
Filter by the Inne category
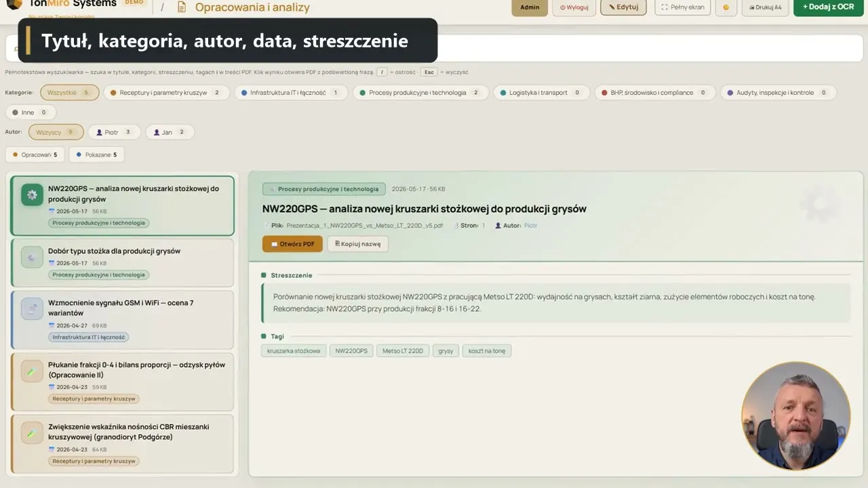(x=30, y=113)
